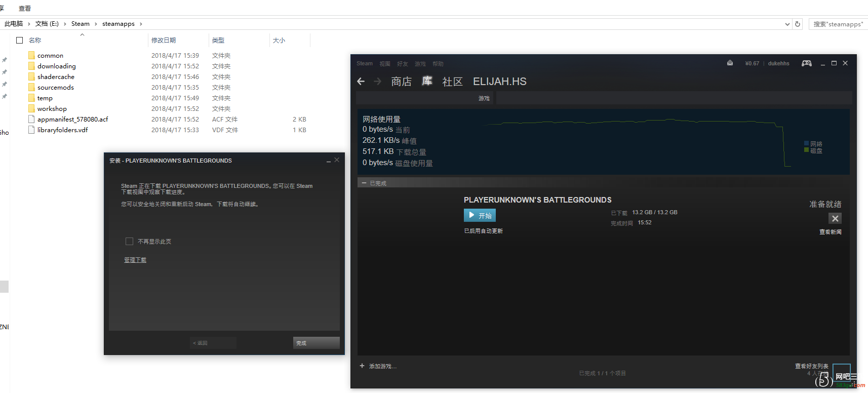Select the temp folder icon
This screenshot has width=868, height=393.
tap(31, 98)
